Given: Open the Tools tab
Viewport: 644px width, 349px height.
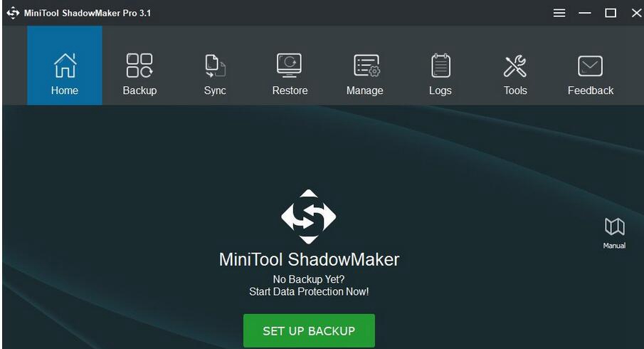Looking at the screenshot, I should click(x=515, y=74).
